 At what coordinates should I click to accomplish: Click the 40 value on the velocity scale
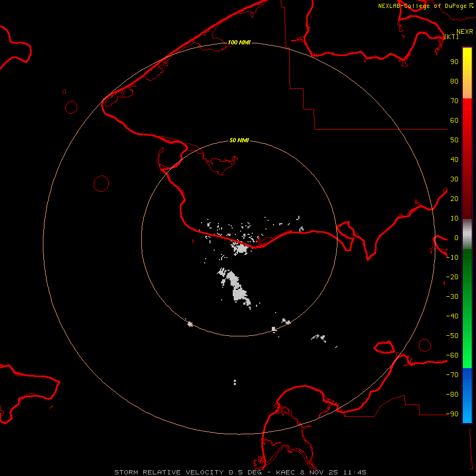[454, 159]
